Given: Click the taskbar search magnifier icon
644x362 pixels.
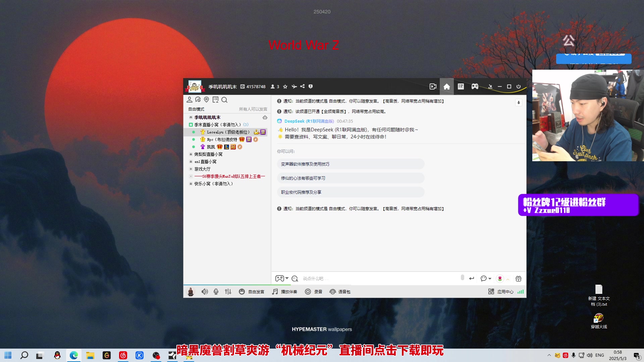Looking at the screenshot, I should (x=24, y=355).
